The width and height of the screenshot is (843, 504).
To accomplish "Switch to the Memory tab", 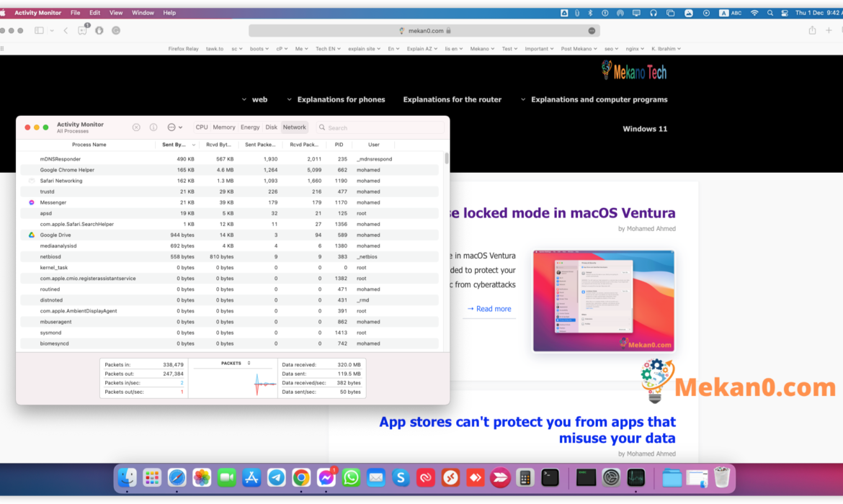I will click(223, 127).
